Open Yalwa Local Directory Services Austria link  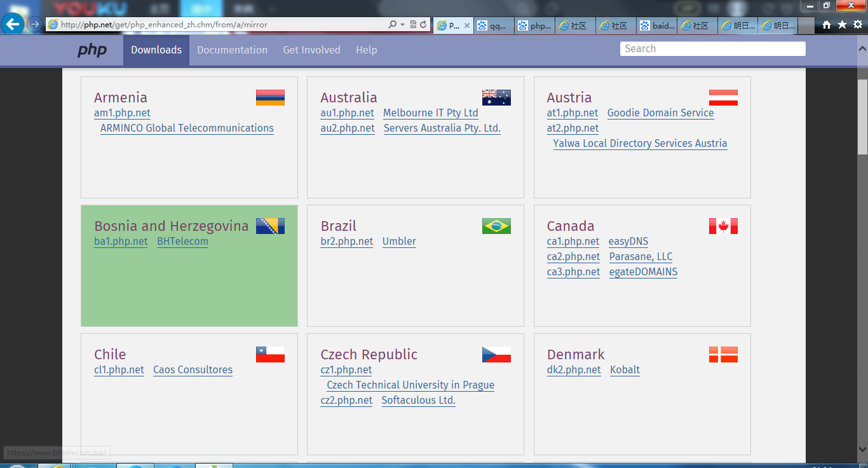point(641,144)
